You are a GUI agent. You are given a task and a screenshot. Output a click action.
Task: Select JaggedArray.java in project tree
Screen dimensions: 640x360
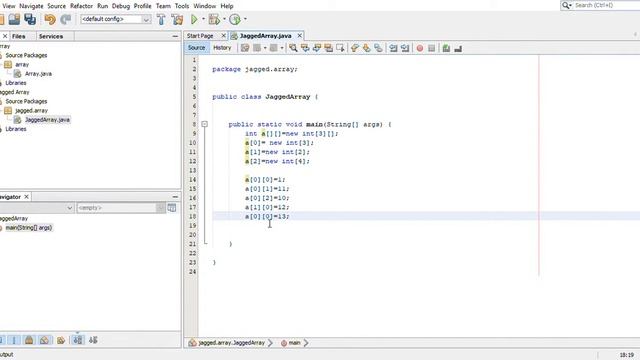coord(47,120)
